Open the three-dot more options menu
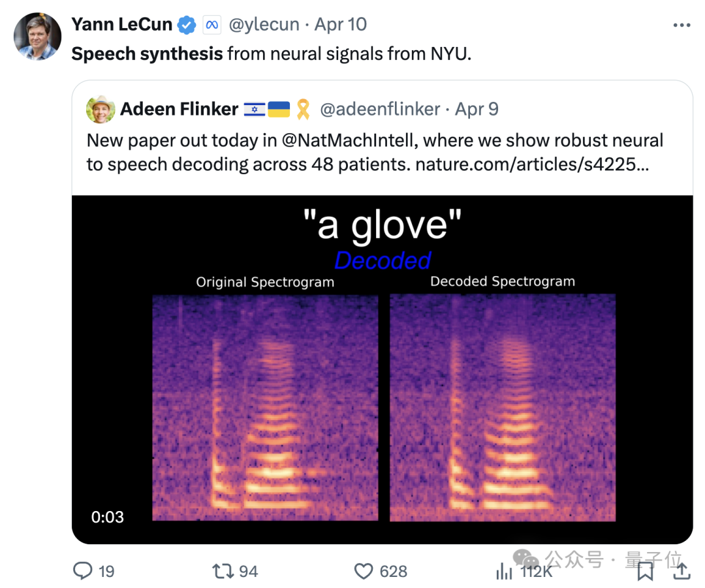Image resolution: width=705 pixels, height=588 pixels. click(681, 25)
